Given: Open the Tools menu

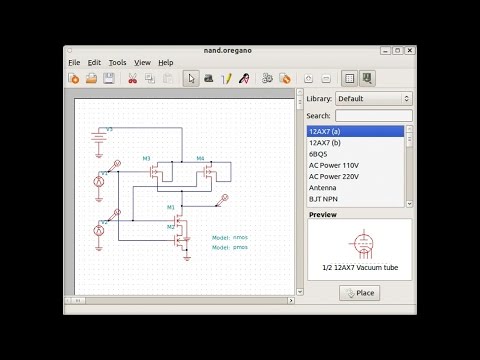Looking at the screenshot, I should [x=117, y=63].
